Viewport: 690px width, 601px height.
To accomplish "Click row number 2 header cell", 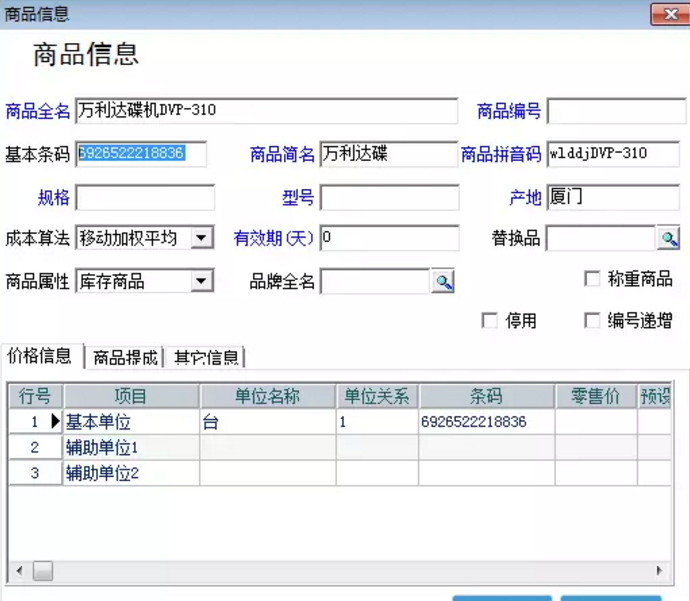I will [x=35, y=448].
